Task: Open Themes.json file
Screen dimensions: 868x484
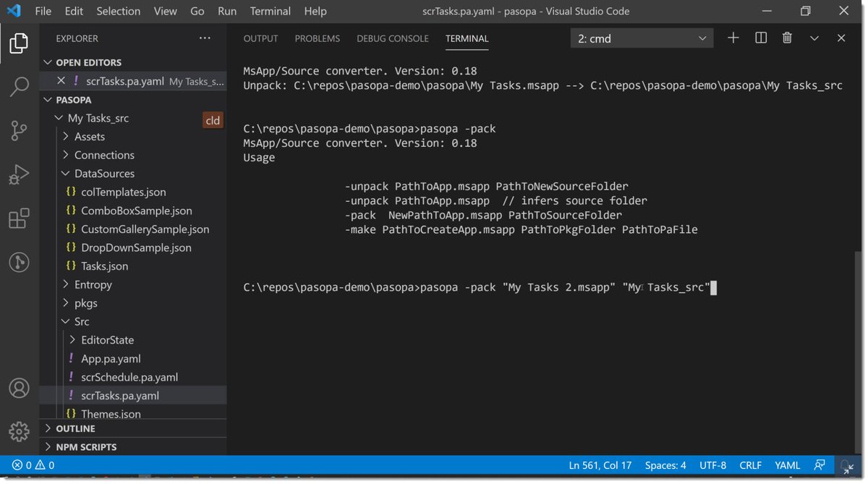Action: pos(111,414)
